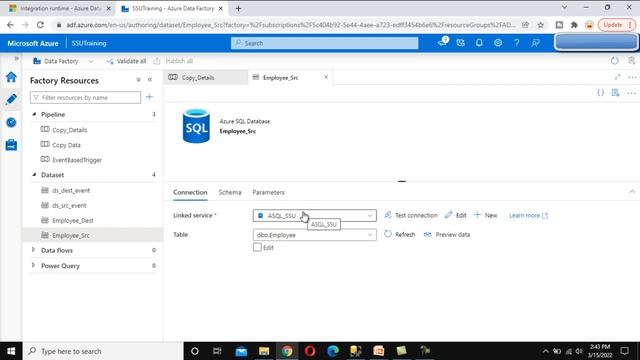Click Test connection
Screen dimensions: 640x360
(411, 215)
